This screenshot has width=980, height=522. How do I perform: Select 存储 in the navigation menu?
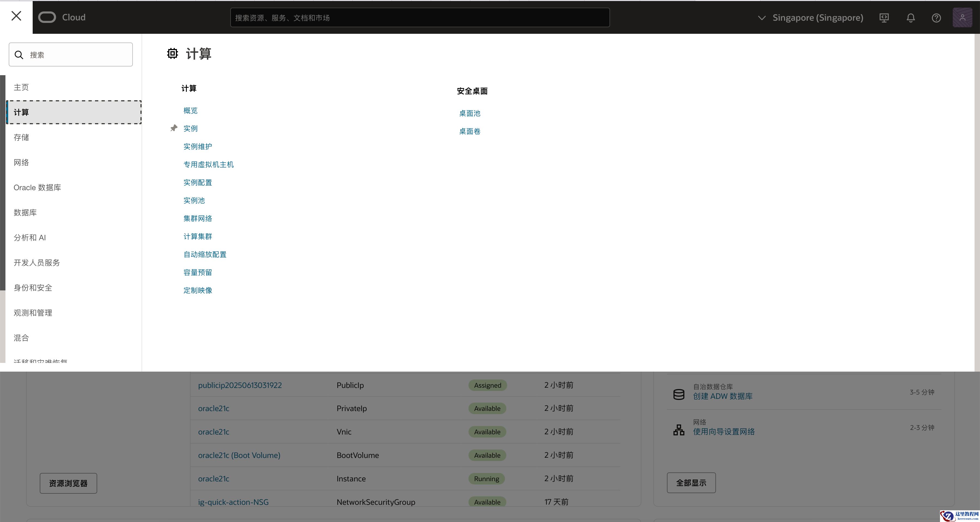click(21, 138)
